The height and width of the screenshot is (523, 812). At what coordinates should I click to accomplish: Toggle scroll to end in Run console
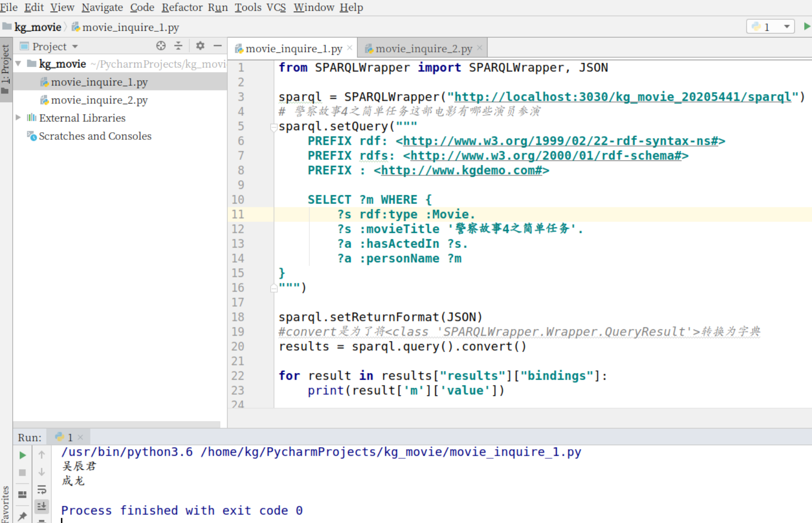[x=42, y=506]
